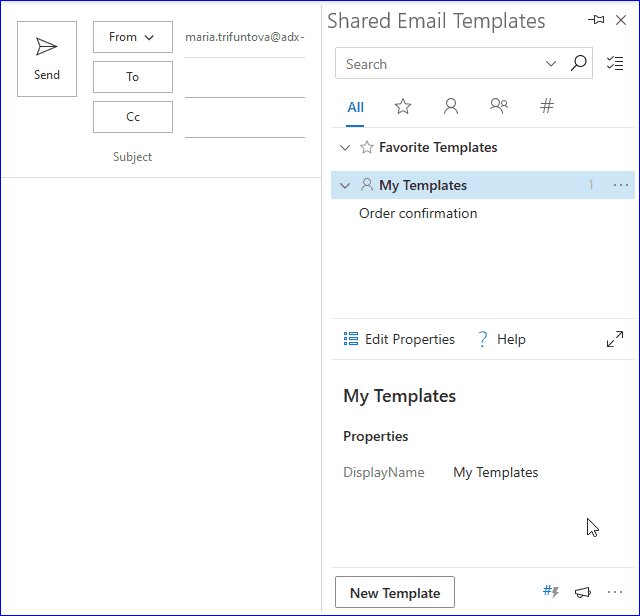Open Help
640x616 pixels.
[502, 339]
